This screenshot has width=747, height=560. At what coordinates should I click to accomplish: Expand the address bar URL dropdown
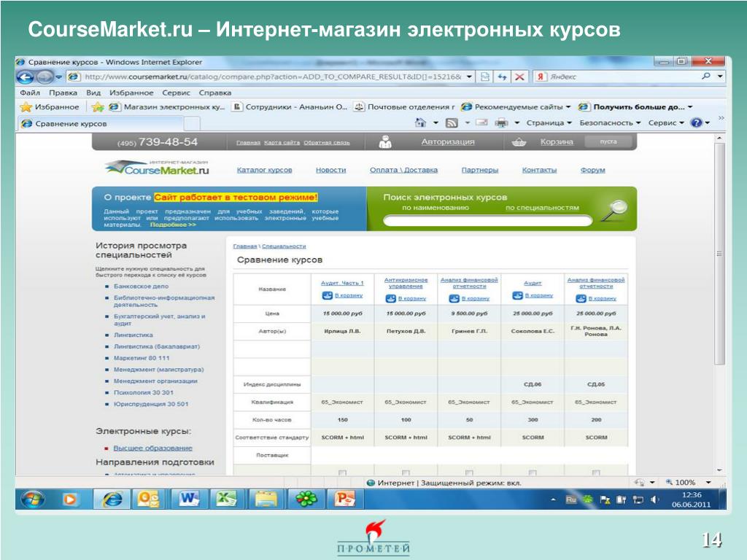click(x=469, y=77)
